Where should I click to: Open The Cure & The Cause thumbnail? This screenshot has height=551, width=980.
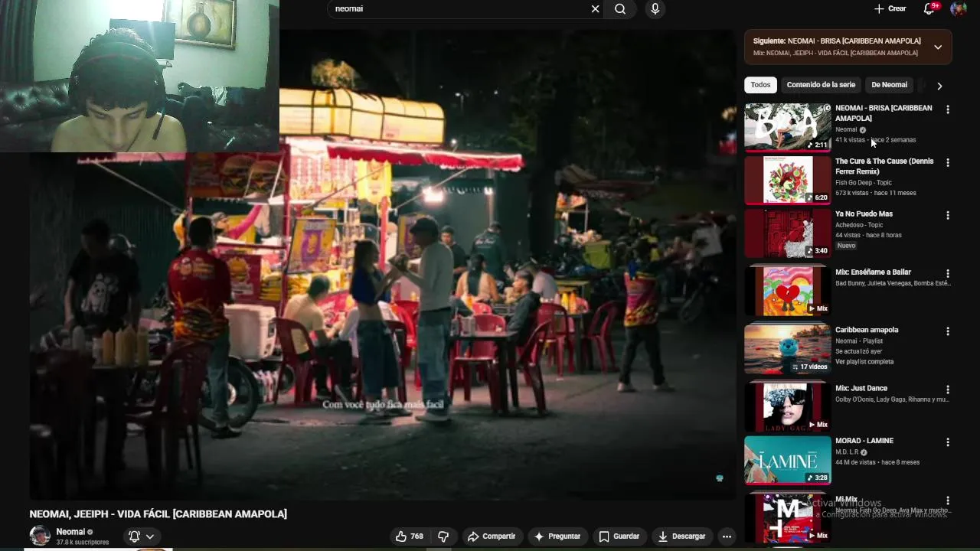(x=787, y=180)
